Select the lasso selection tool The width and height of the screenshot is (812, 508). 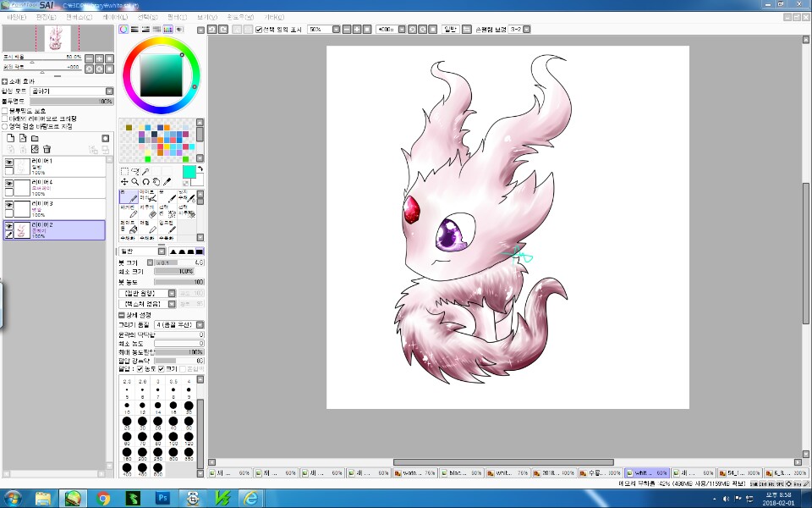(x=135, y=171)
